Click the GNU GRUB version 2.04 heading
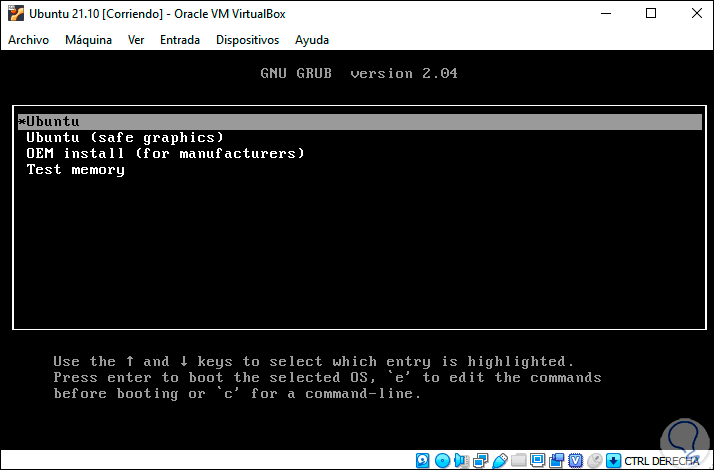 (x=359, y=73)
